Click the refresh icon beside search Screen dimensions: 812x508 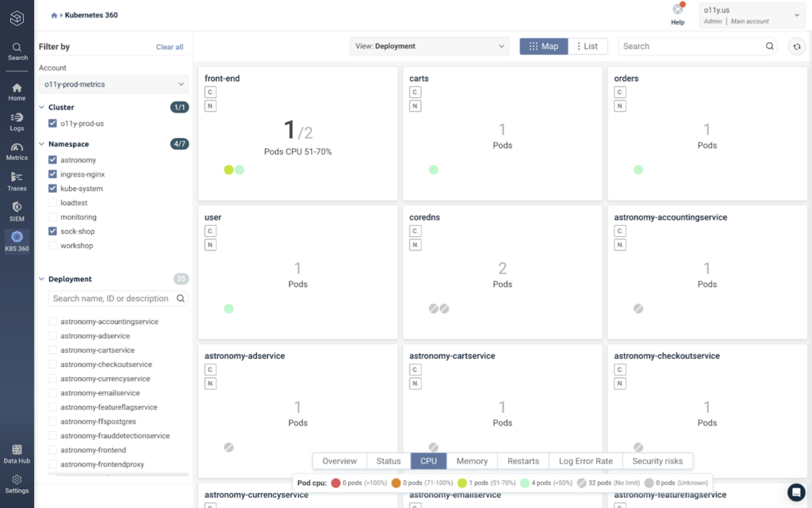point(796,47)
